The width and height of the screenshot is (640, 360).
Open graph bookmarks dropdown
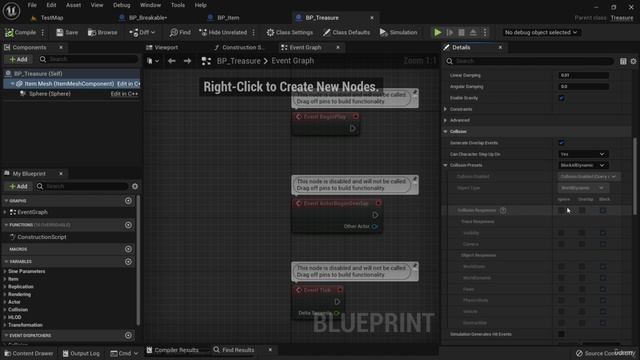[153, 61]
